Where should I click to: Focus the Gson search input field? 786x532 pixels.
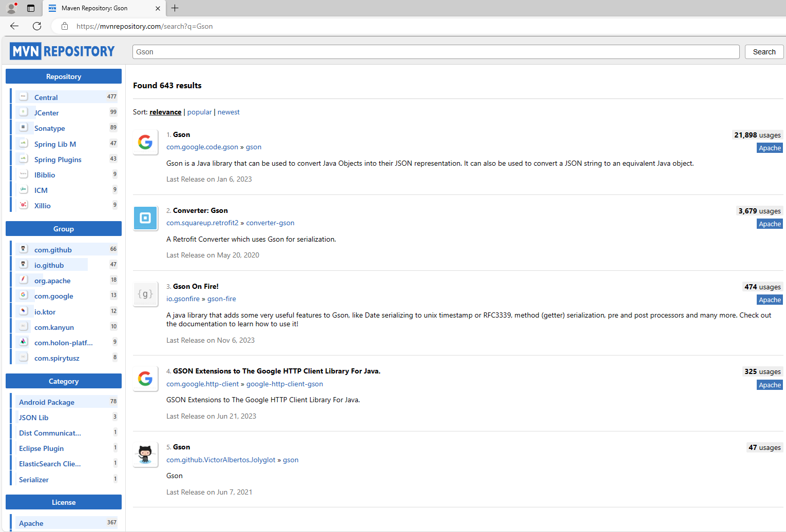click(x=436, y=52)
